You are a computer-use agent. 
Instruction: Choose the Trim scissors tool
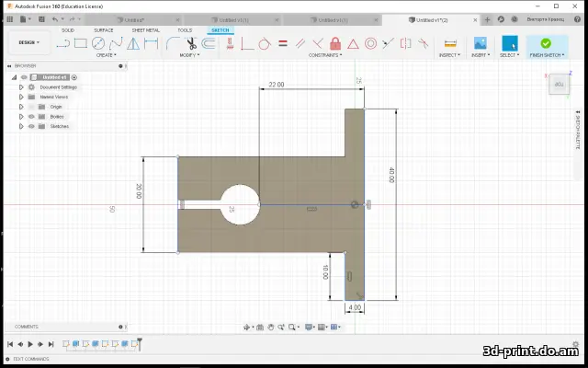click(x=192, y=43)
